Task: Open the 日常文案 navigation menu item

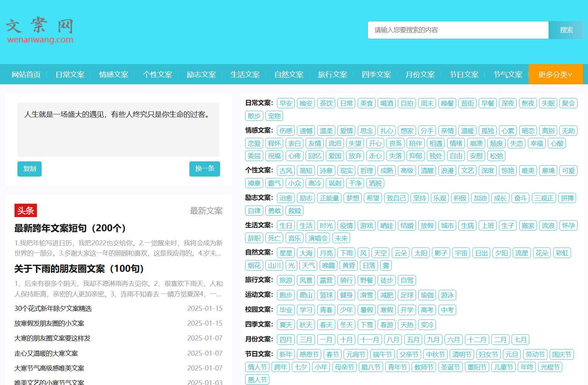Action: pos(70,75)
